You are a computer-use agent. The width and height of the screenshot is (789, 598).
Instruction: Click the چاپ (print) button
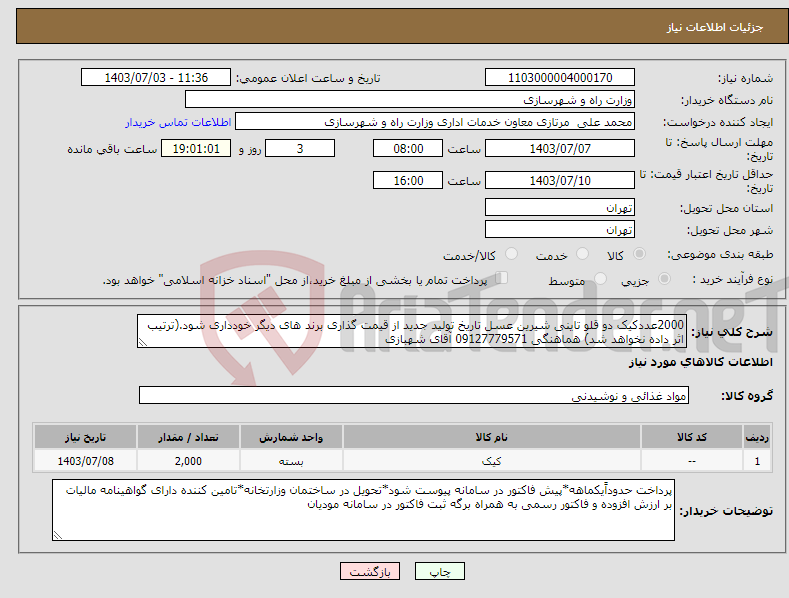(439, 571)
